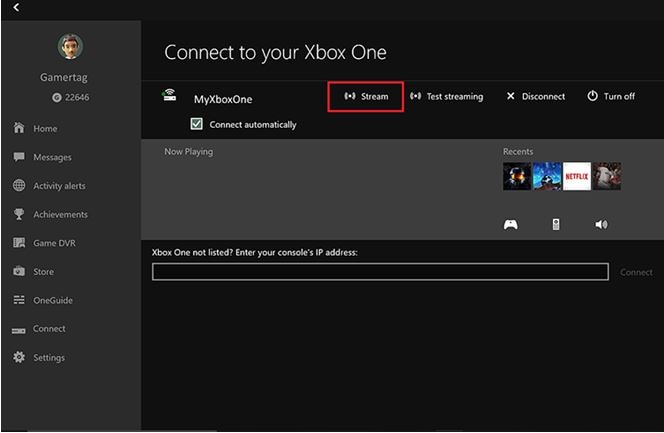664x433 pixels.
Task: Click the 22646 gamerscore value
Action: pos(77,97)
